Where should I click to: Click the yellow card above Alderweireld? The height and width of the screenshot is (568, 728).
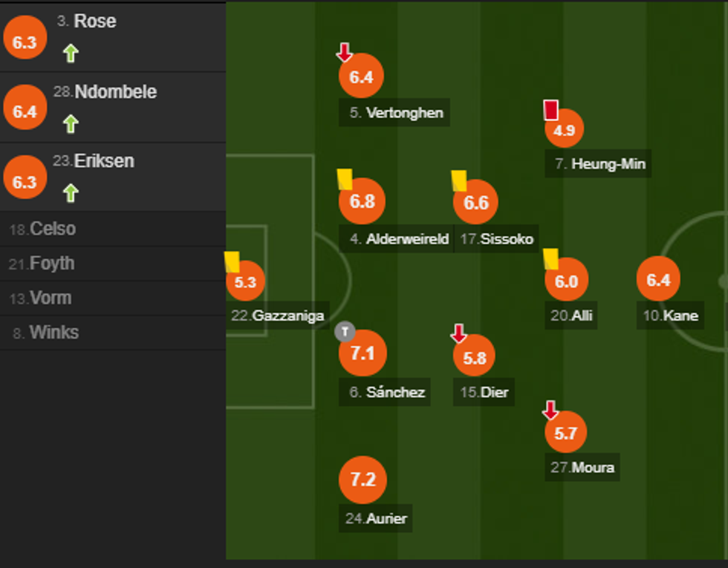pyautogui.click(x=345, y=180)
